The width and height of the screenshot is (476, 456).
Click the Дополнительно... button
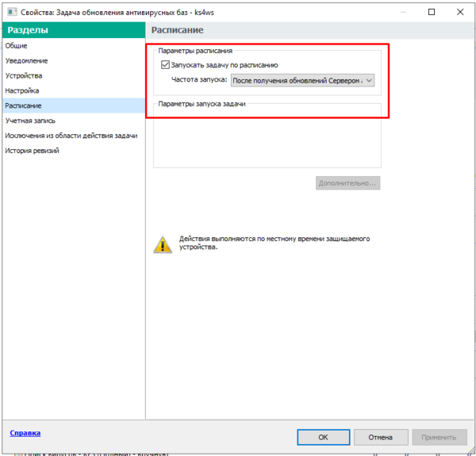[x=347, y=183]
